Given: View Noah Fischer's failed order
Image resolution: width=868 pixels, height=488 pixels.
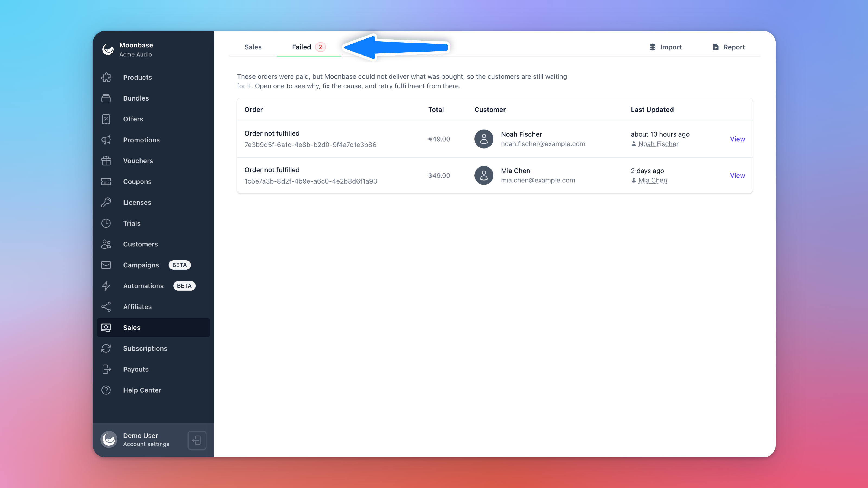Looking at the screenshot, I should click(x=737, y=139).
